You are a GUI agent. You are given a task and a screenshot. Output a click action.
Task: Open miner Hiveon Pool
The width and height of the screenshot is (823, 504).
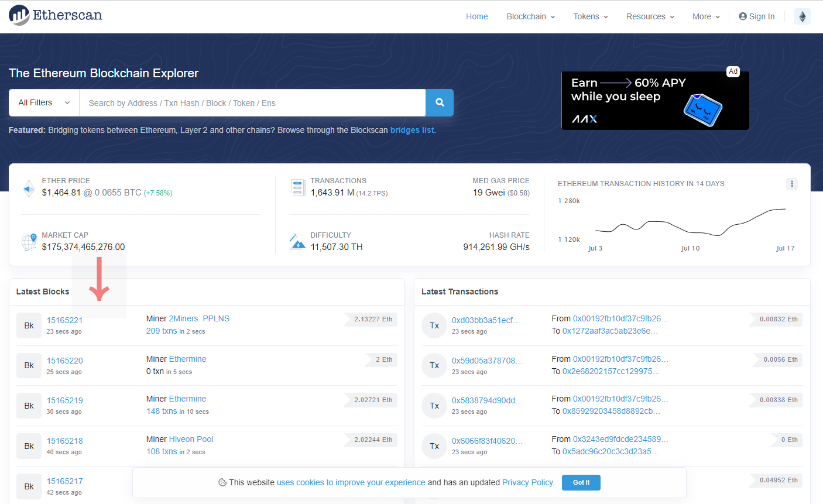[191, 439]
